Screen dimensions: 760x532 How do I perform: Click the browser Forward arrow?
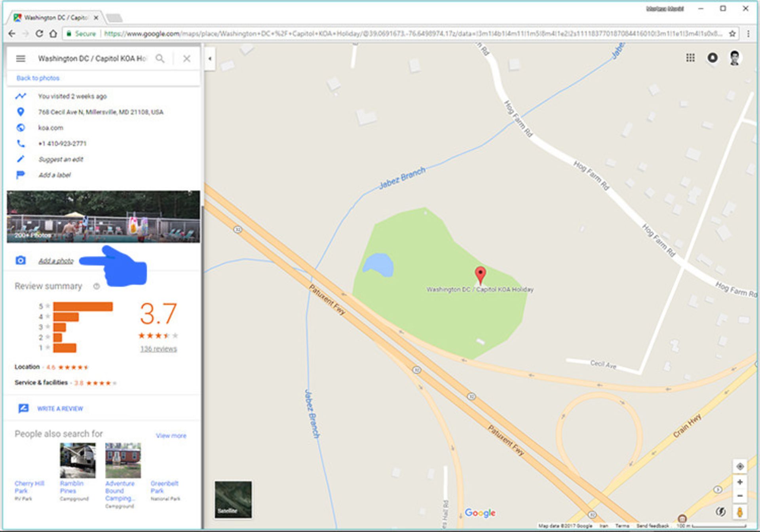point(26,34)
